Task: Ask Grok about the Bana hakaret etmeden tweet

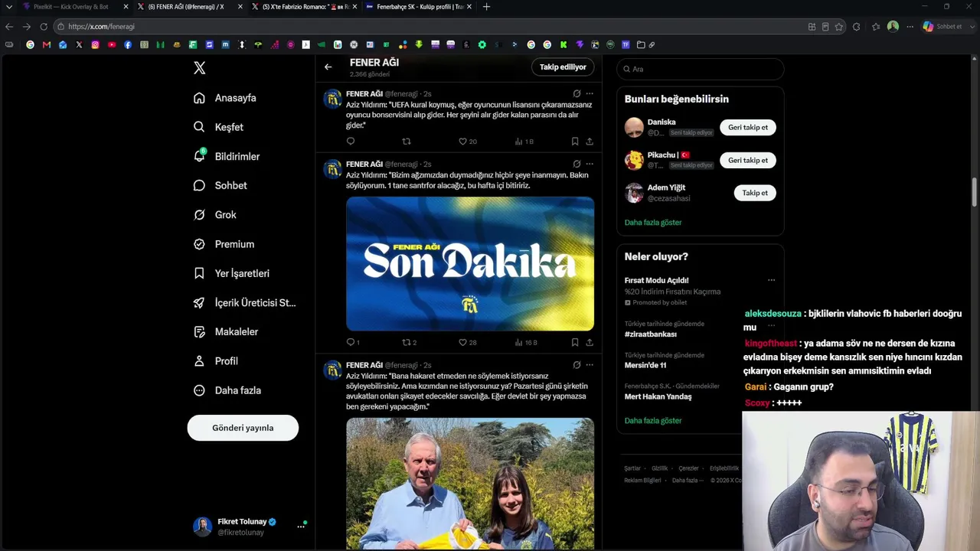Action: coord(577,365)
